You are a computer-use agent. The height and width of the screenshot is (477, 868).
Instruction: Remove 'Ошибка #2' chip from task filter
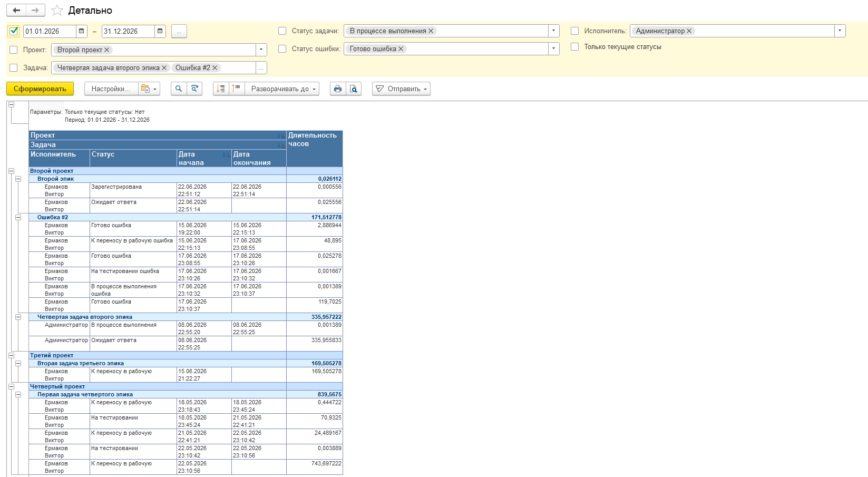[215, 67]
